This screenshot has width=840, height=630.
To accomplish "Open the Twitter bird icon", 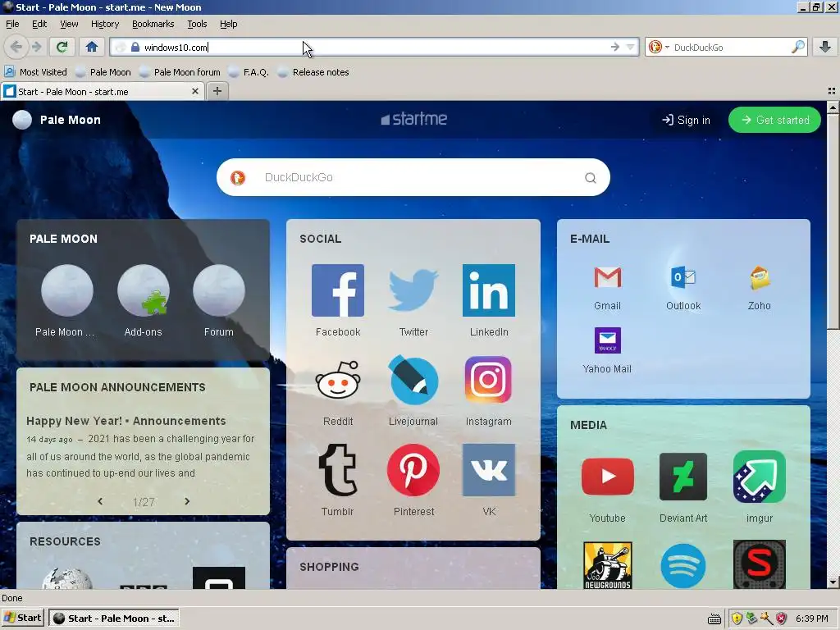I will (413, 290).
